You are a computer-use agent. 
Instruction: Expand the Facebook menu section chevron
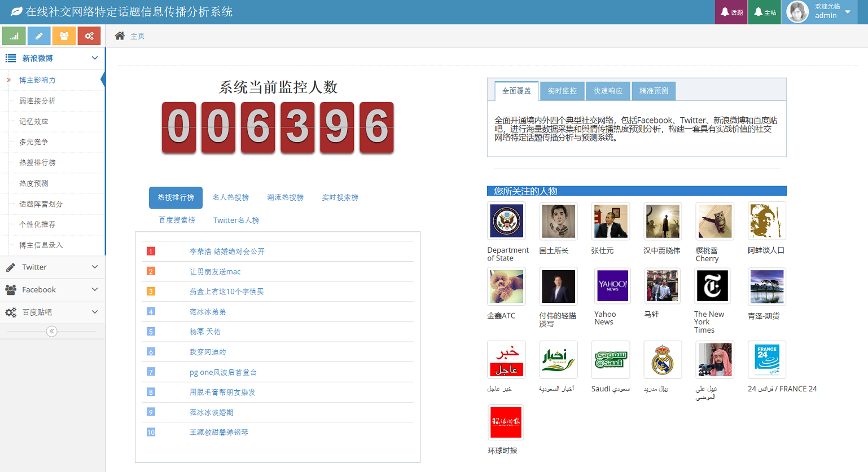pos(95,290)
